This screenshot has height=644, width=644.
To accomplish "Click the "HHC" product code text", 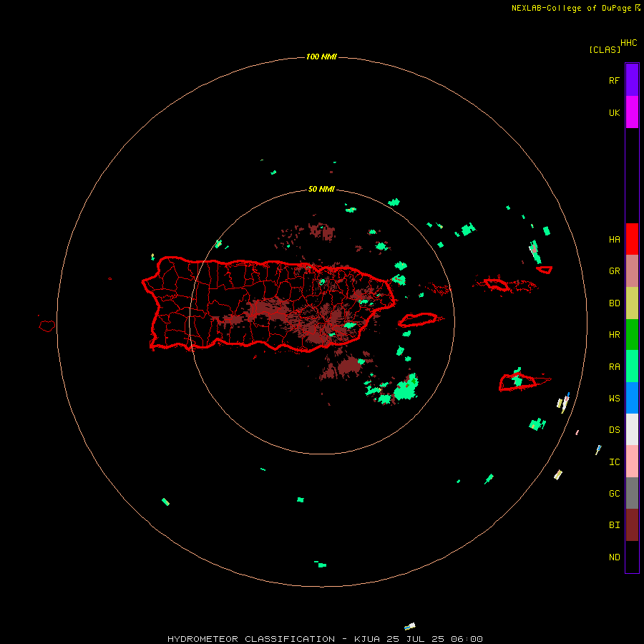I will pos(628,43).
